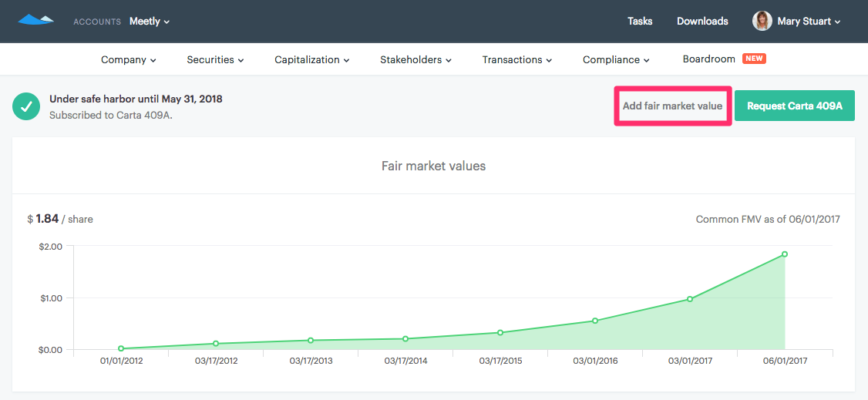The image size is (868, 400).
Task: Select the 03/17/2012 data point on chart
Action: tap(216, 344)
